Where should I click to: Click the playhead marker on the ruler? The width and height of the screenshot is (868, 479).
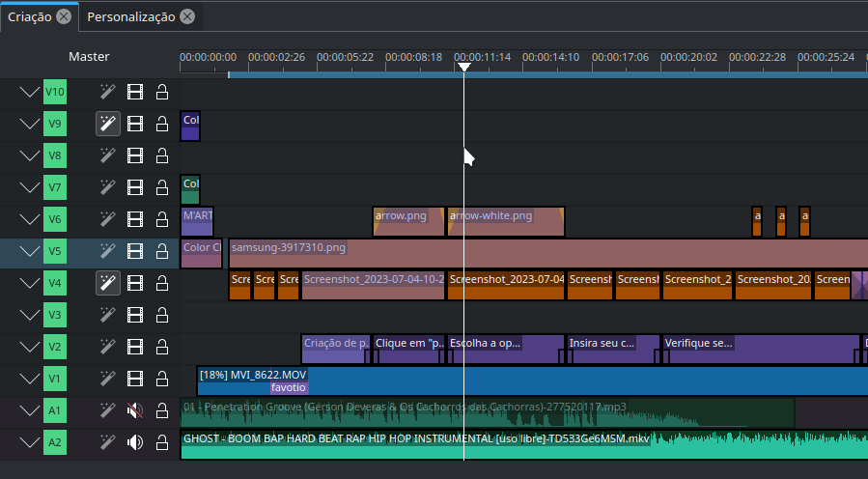click(463, 67)
